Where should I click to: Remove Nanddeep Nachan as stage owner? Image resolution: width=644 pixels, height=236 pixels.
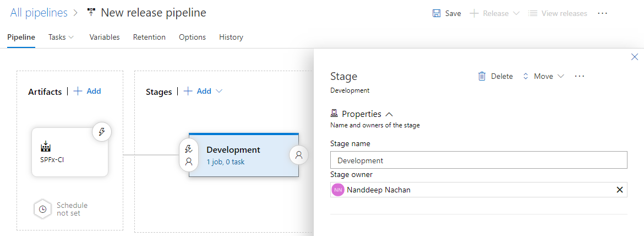click(619, 190)
